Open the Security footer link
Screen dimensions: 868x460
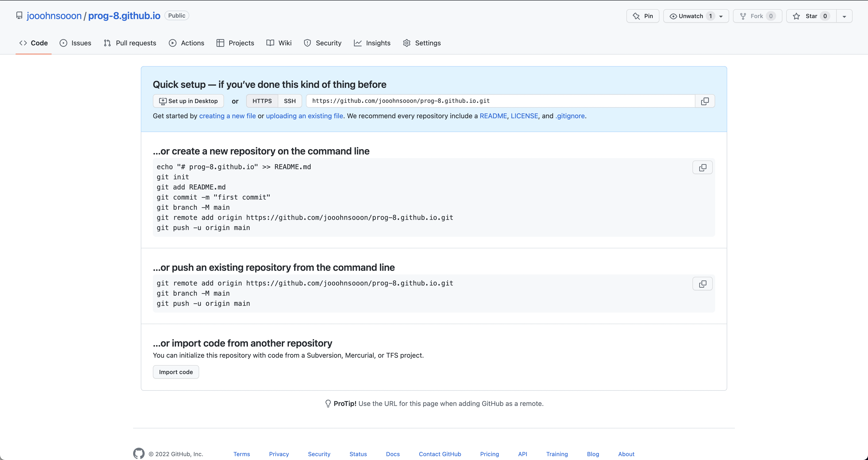point(319,454)
